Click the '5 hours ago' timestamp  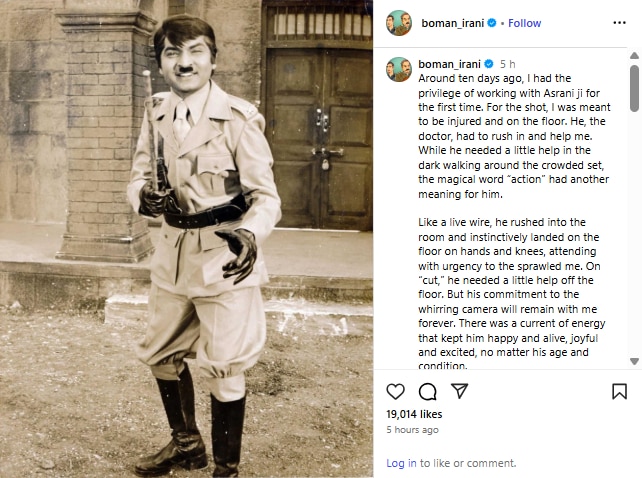412,429
